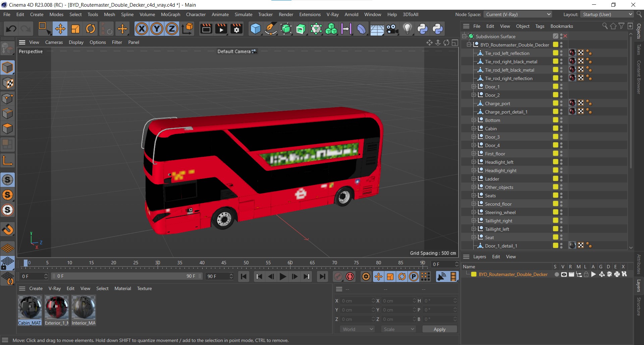Toggle Subdivision Surface enable checkmark
The width and height of the screenshot is (644, 345).
[x=565, y=36]
